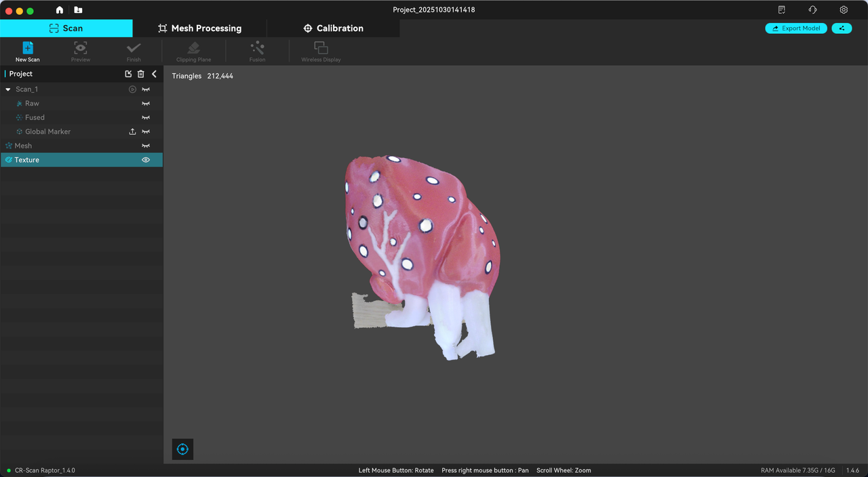Screen dimensions: 868x477
Task: Click the New Scan icon
Action: pos(28,48)
